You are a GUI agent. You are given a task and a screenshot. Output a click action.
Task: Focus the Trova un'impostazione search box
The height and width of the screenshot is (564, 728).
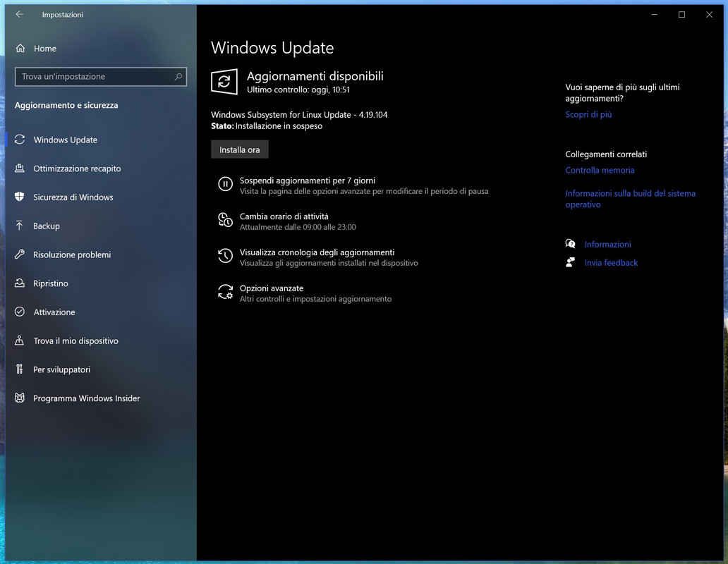[x=101, y=77]
